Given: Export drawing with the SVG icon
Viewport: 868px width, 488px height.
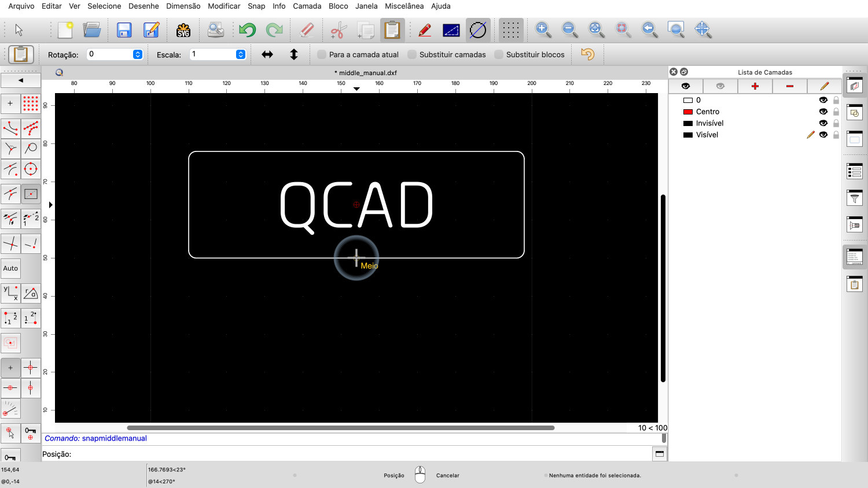Looking at the screenshot, I should (183, 29).
